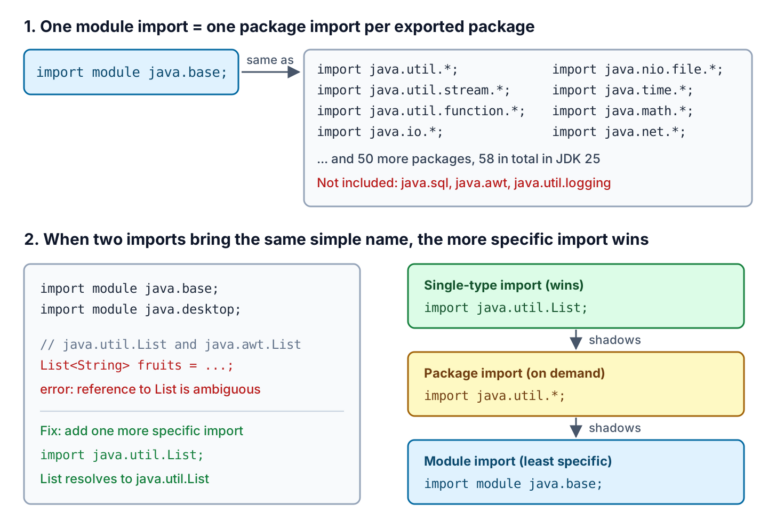Select 'import module java.desktop;' line
The image size is (768, 528).
pos(141,310)
